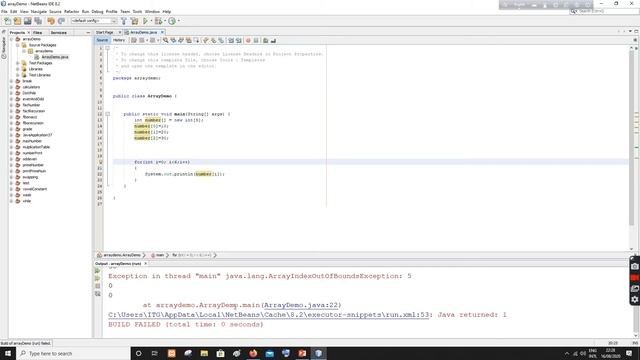Click the ArrayDemo.java:22 stack trace link

pyautogui.click(x=301, y=305)
